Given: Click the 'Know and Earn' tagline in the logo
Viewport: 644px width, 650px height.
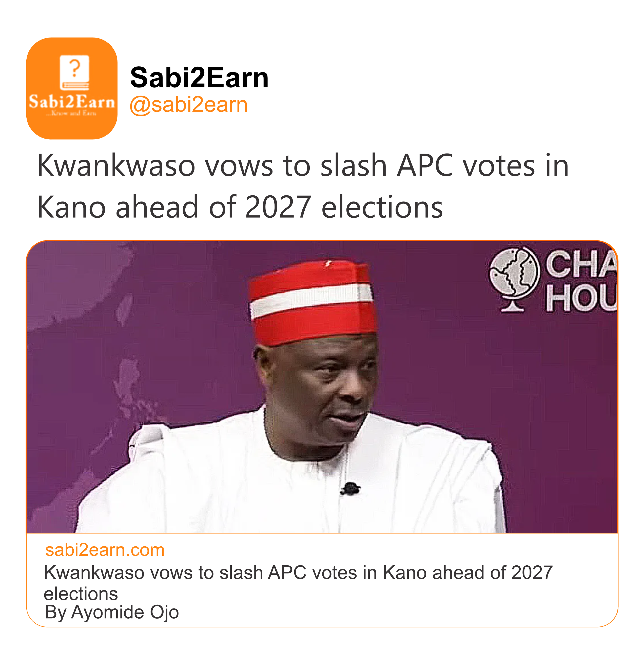Looking at the screenshot, I should tap(72, 113).
